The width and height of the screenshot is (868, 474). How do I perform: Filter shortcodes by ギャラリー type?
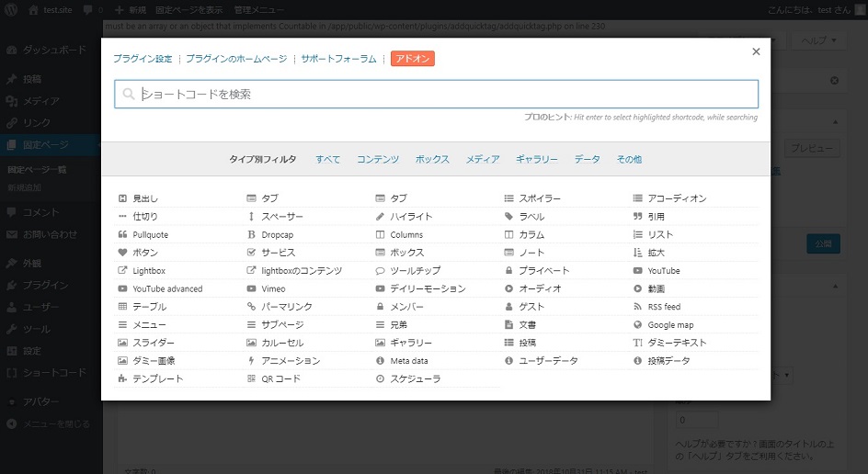[537, 160]
